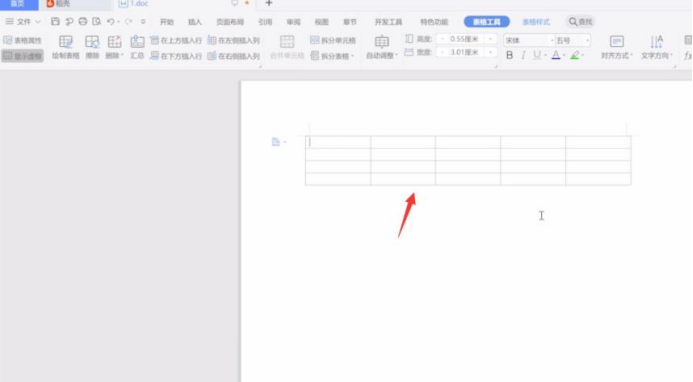
Task: Open the underline style dropdown arrow
Action: pyautogui.click(x=546, y=56)
